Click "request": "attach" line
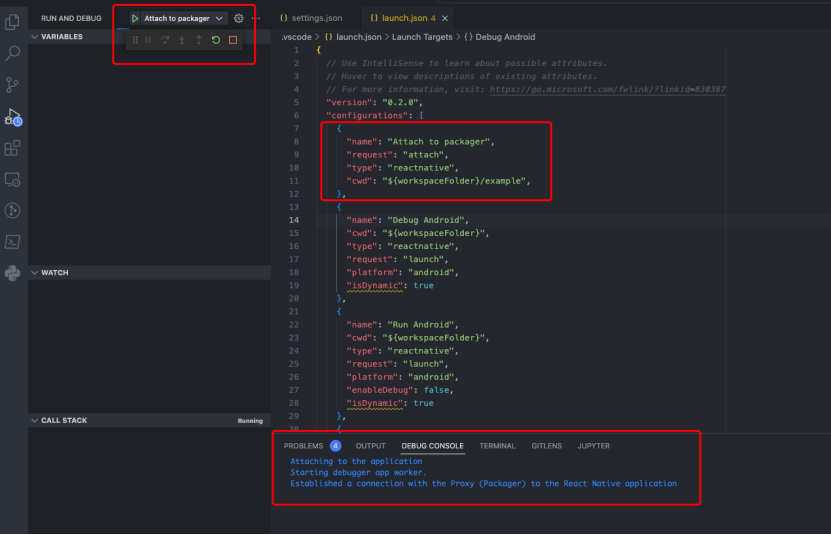Screen dimensions: 831x535 pos(397,155)
